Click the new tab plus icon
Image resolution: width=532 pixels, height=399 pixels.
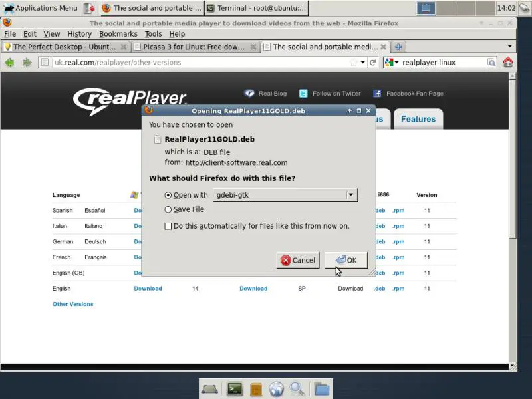(398, 47)
